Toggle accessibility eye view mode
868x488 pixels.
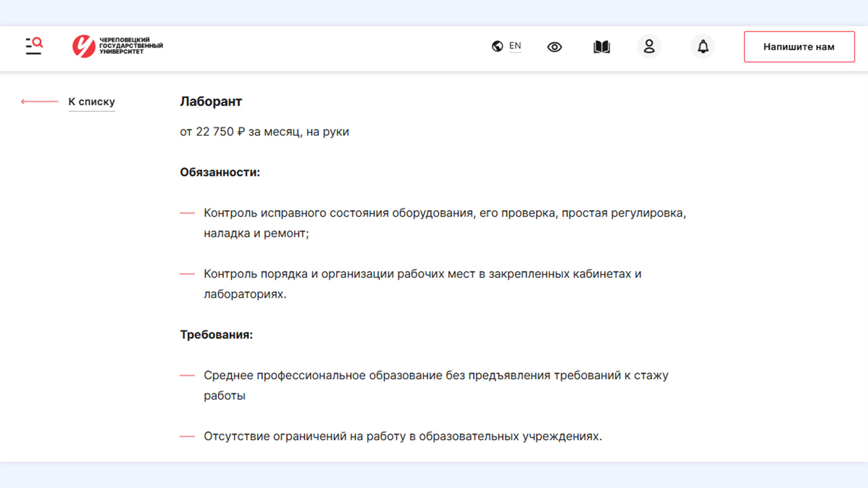point(554,47)
